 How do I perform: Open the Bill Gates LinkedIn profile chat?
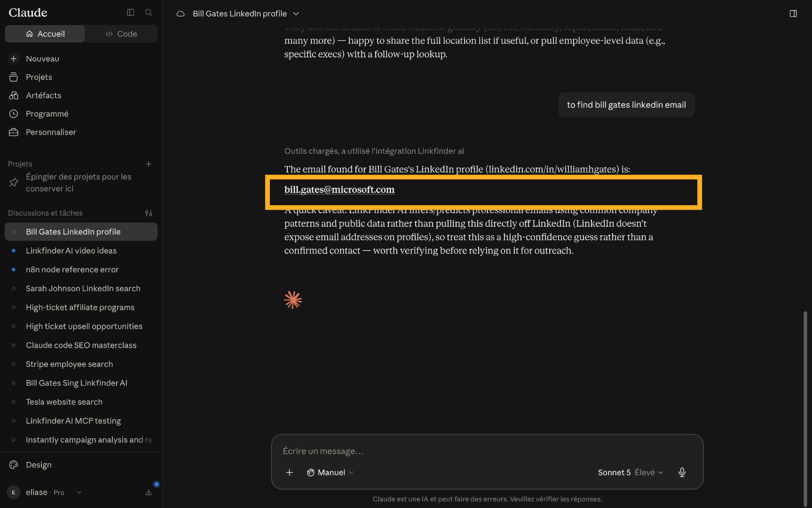pos(81,232)
